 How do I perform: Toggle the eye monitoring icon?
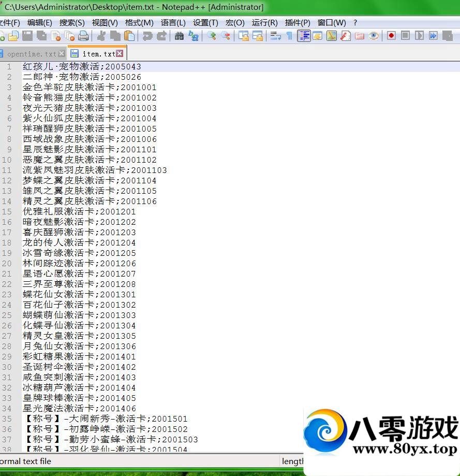374,36
